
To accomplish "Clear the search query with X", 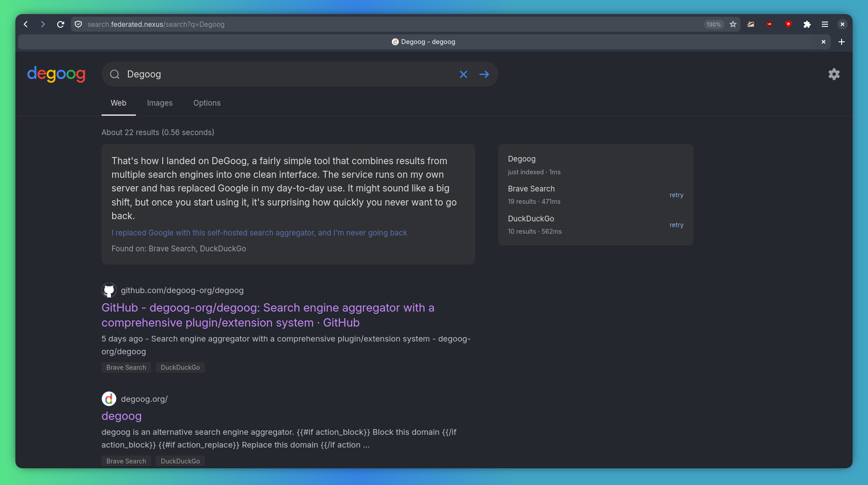I will coord(463,74).
